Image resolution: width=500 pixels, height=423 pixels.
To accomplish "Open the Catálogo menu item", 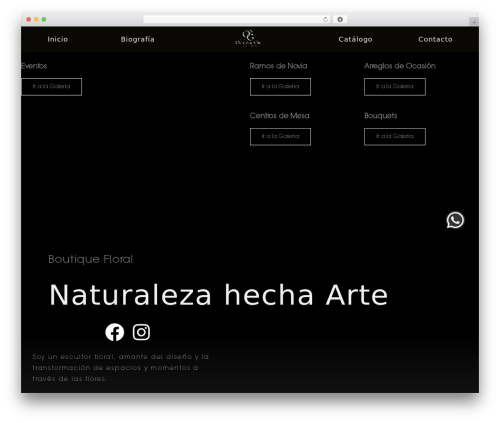I will (355, 39).
